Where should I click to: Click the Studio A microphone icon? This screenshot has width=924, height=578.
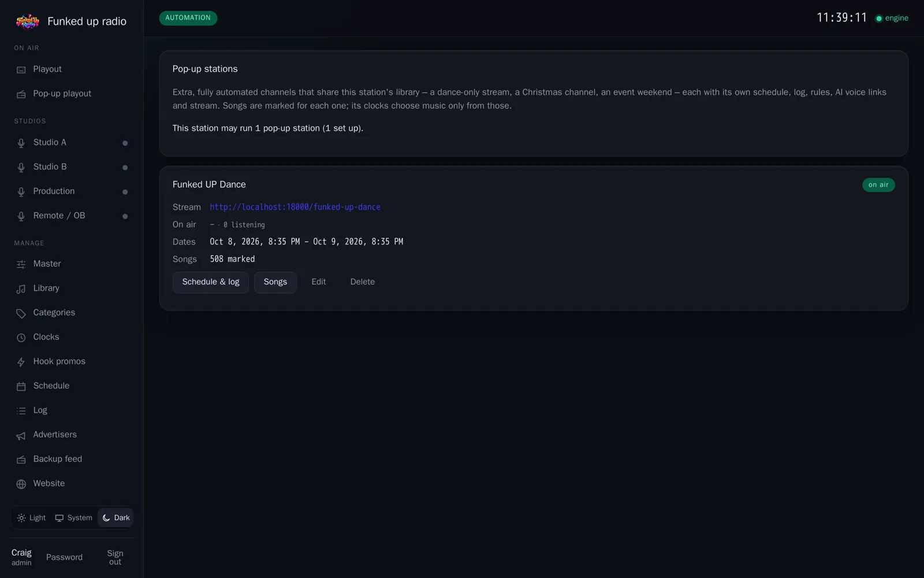point(21,143)
